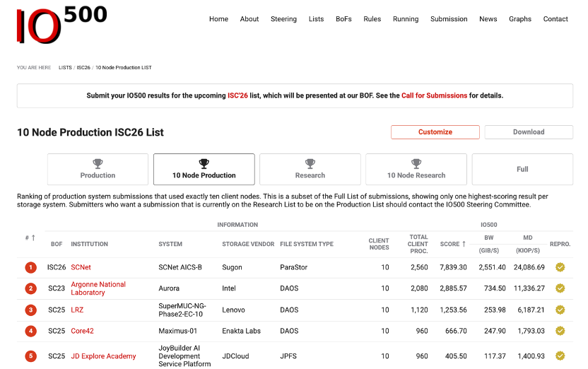
Task: Click the rank 1 circle badge
Action: (x=31, y=267)
